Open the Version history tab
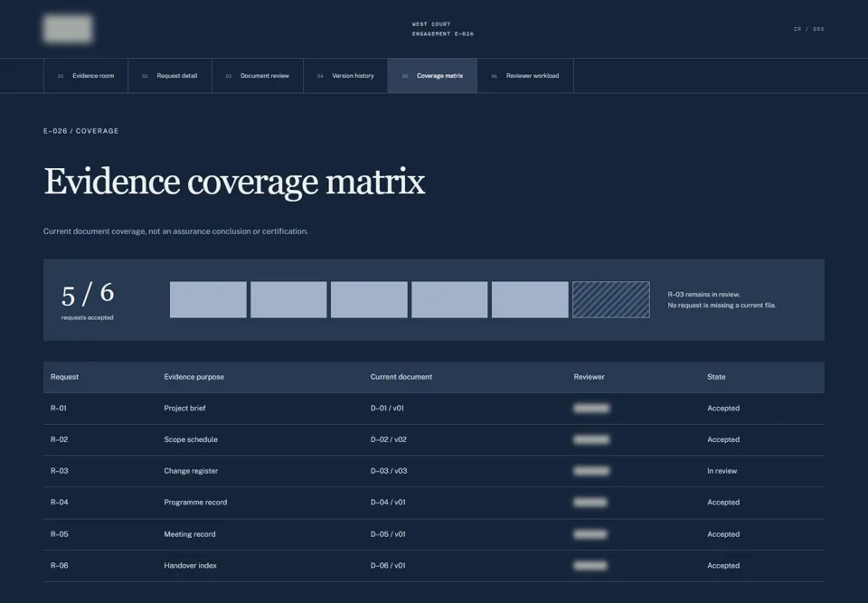This screenshot has height=603, width=868. [345, 76]
